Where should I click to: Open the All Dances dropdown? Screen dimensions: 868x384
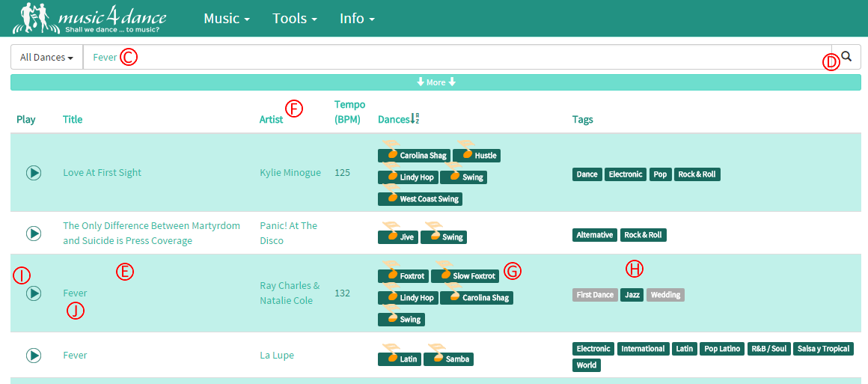coord(46,58)
